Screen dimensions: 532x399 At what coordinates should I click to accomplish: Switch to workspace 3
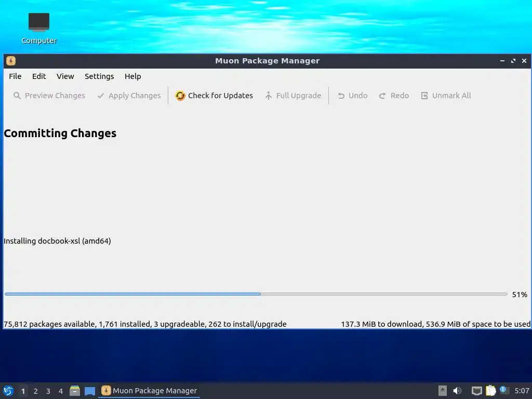pyautogui.click(x=48, y=391)
